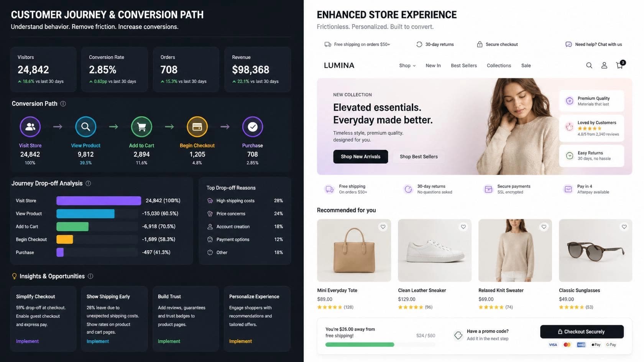Click the Payment options icon
The width and height of the screenshot is (644, 362).
[210, 239]
